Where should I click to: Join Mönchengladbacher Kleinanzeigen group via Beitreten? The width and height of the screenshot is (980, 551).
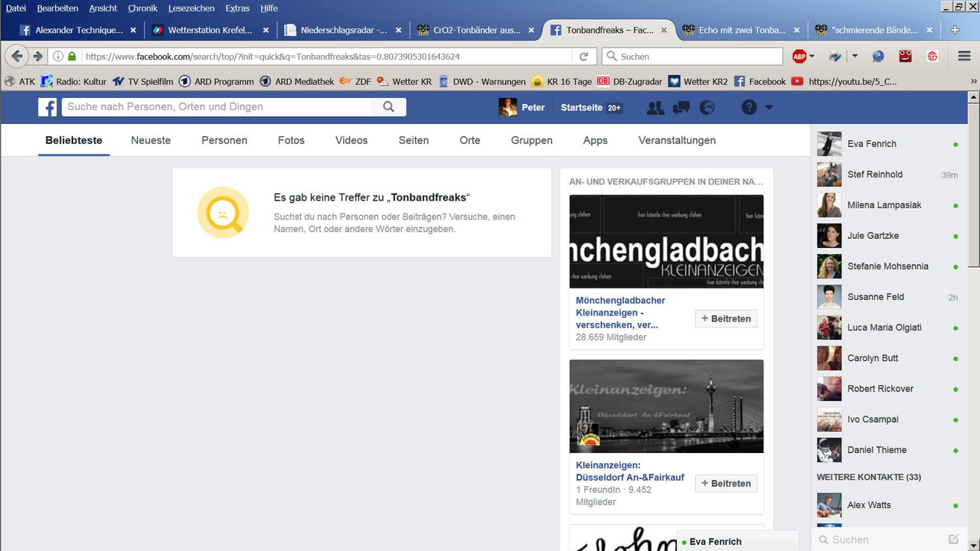[726, 318]
